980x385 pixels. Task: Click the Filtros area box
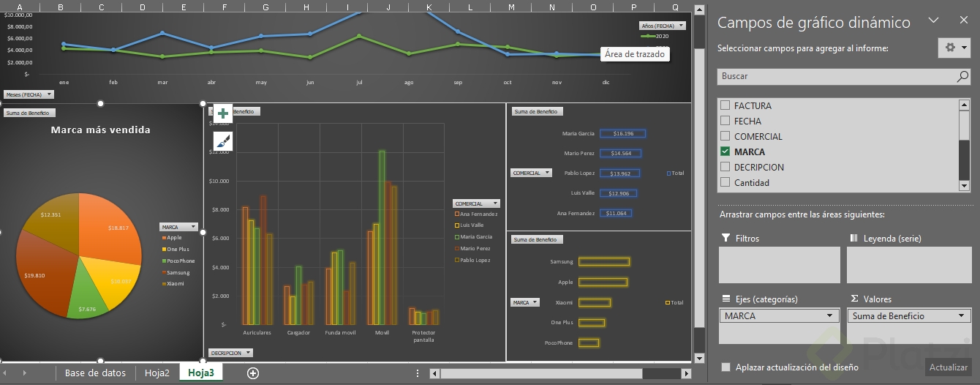point(780,265)
